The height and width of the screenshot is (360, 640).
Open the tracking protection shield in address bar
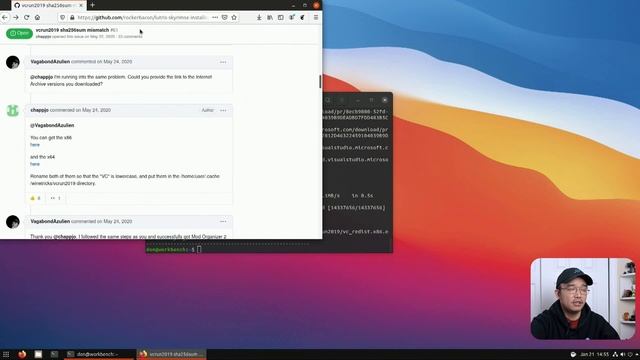click(x=62, y=18)
